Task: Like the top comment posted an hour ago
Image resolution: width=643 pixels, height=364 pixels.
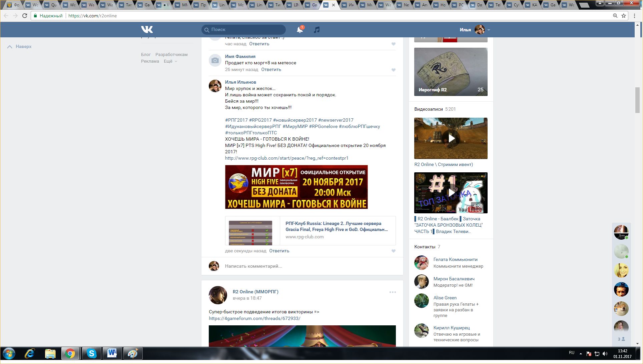Action: point(394,44)
